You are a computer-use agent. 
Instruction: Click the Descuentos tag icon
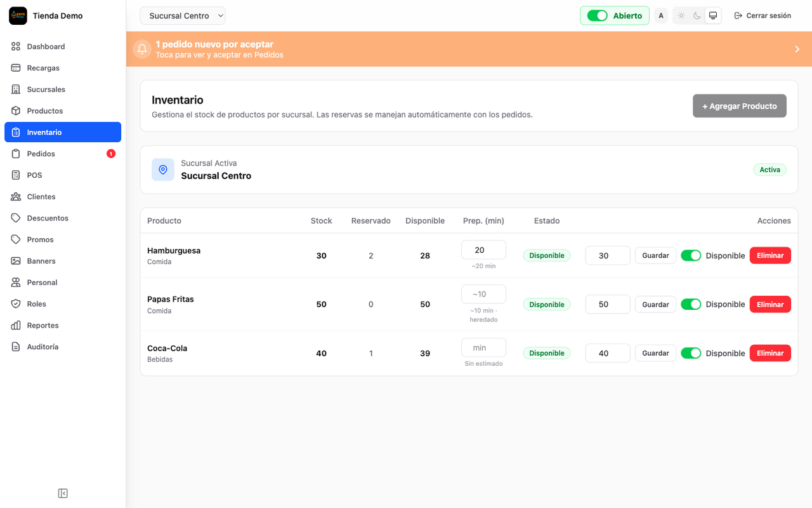(x=16, y=218)
